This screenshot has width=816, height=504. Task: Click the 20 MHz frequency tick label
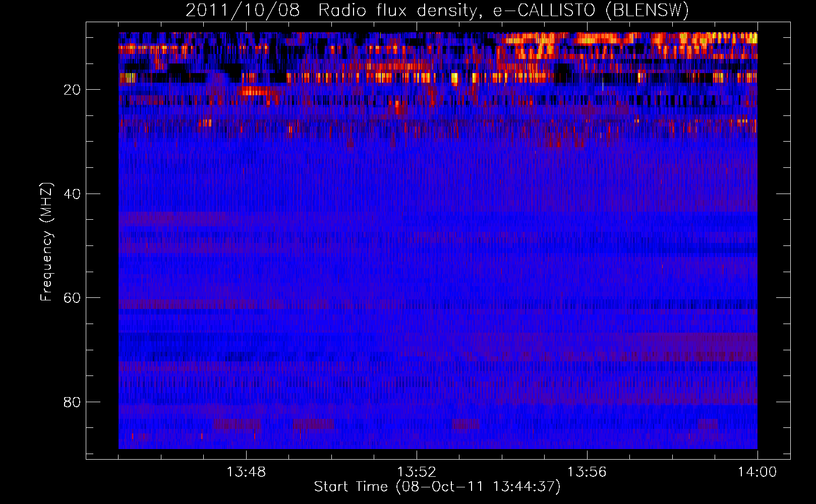pos(72,90)
